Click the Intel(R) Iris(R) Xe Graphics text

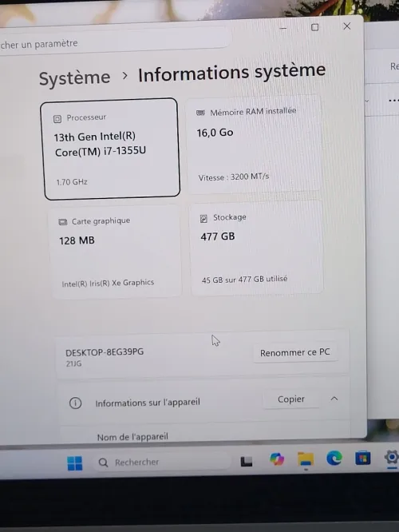108,283
